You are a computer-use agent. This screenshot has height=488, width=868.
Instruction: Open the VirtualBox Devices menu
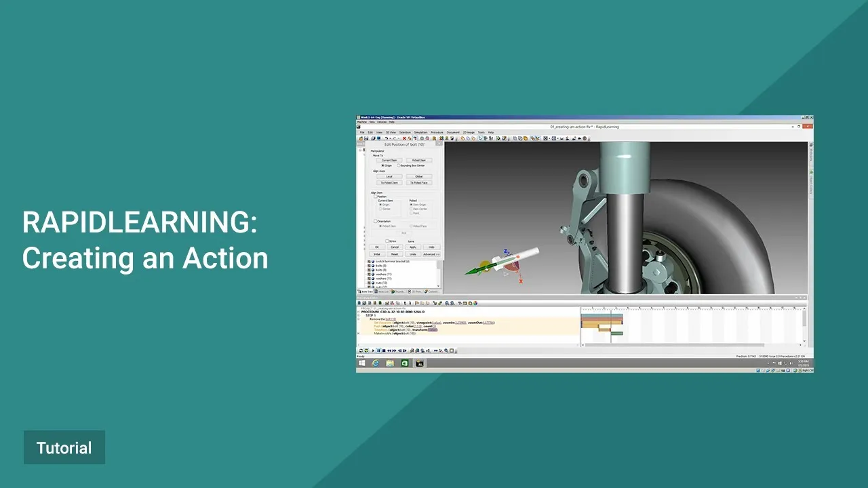(x=382, y=122)
